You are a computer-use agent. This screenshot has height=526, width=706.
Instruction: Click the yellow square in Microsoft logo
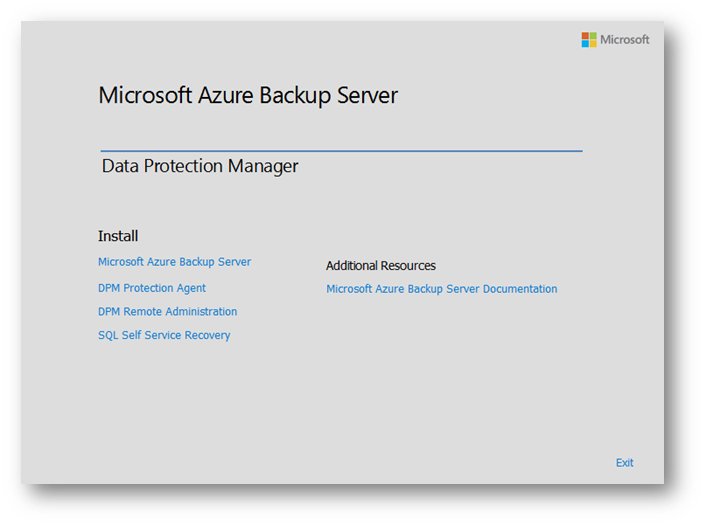[593, 44]
